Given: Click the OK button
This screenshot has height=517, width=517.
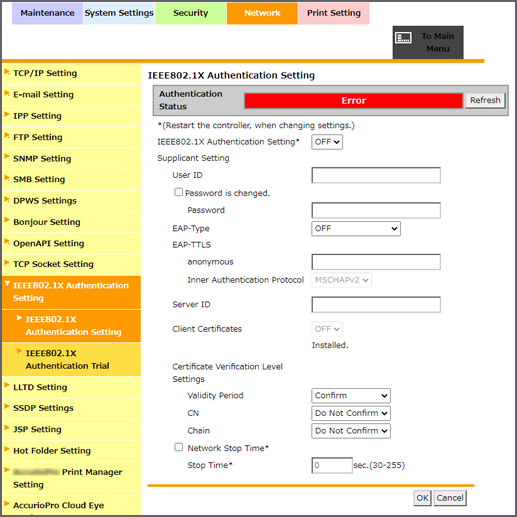Looking at the screenshot, I should [422, 498].
